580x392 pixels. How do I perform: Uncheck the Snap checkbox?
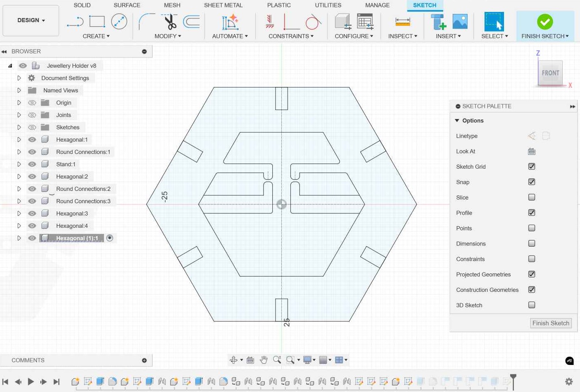[532, 182]
